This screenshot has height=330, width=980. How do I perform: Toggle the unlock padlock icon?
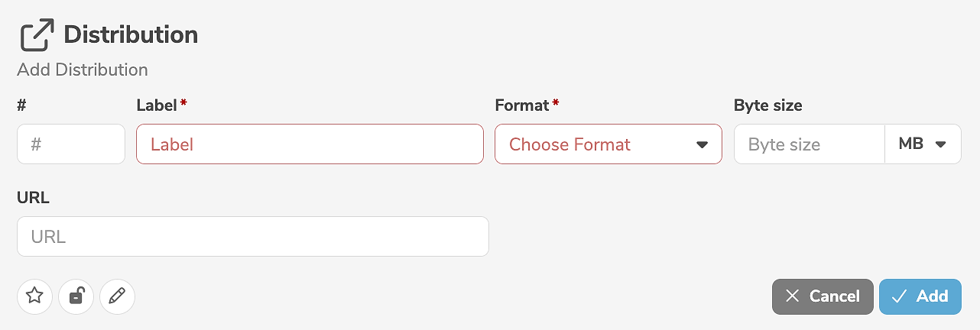pyautogui.click(x=76, y=296)
